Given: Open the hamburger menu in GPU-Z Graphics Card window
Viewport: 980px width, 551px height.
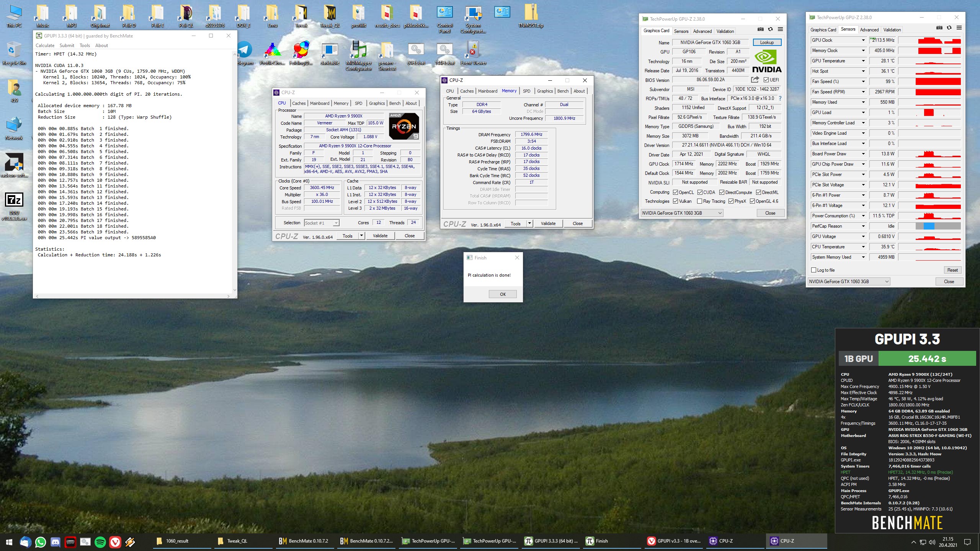Looking at the screenshot, I should pyautogui.click(x=780, y=29).
